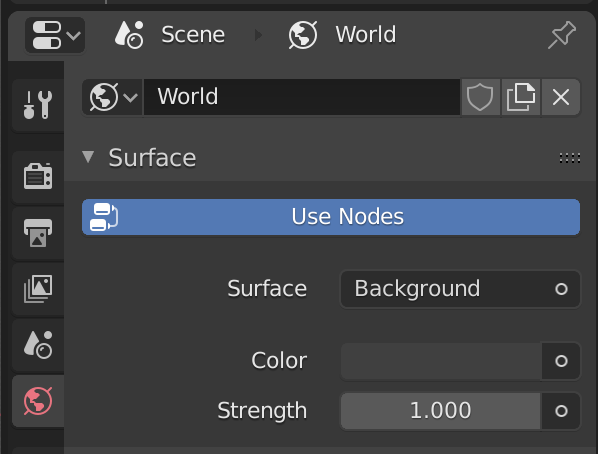The image size is (598, 454).
Task: Click the Color swatch field
Action: tap(441, 361)
